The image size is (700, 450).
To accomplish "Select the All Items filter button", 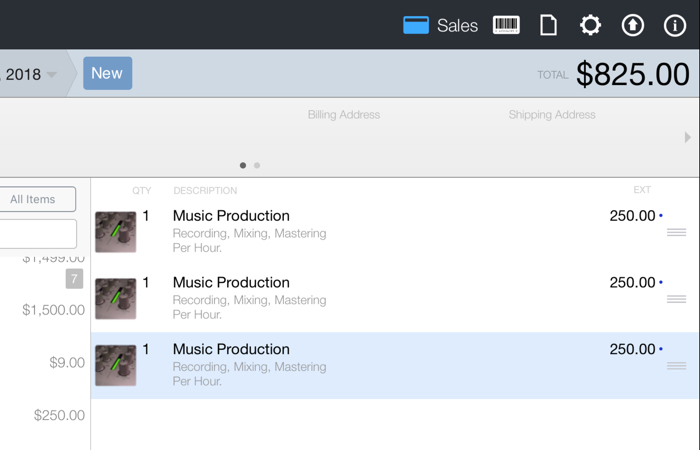I will [35, 199].
